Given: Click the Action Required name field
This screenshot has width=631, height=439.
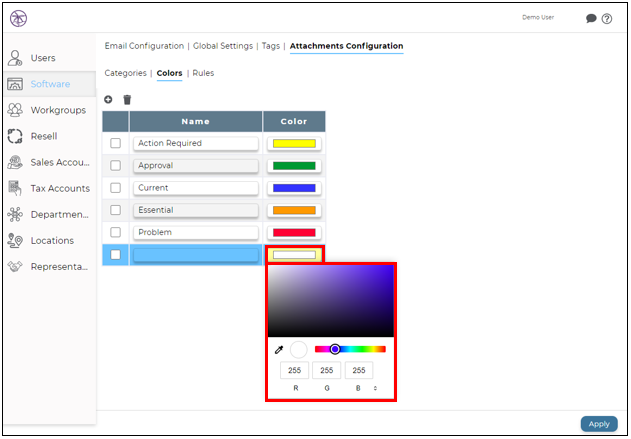Looking at the screenshot, I should pyautogui.click(x=196, y=144).
